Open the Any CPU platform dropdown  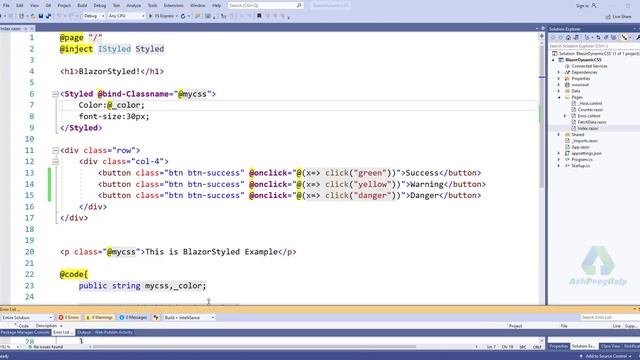click(127, 16)
